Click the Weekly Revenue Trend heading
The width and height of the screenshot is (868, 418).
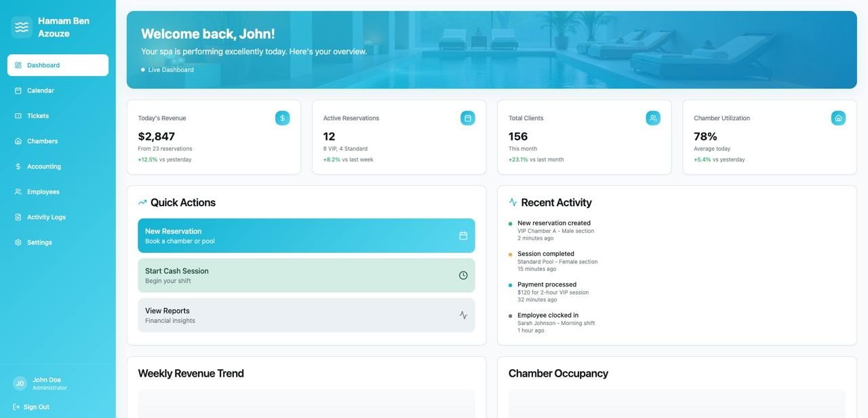pyautogui.click(x=191, y=374)
